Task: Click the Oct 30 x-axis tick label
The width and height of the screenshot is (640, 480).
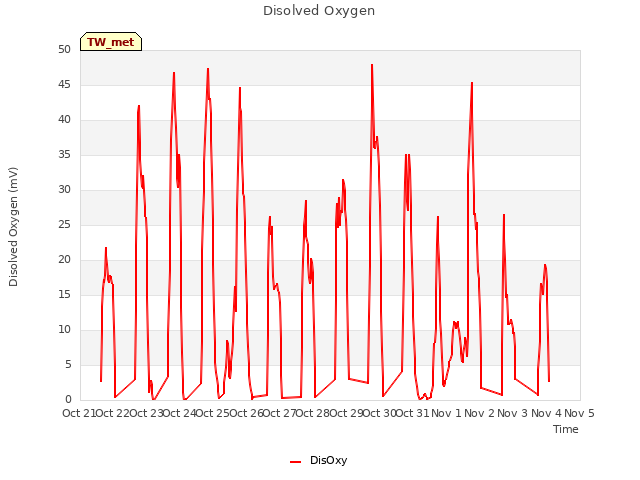Action: click(380, 413)
